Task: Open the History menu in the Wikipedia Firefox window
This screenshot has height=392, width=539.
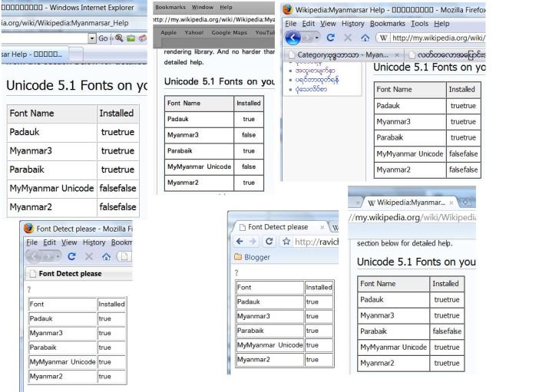Action: pos(352,24)
